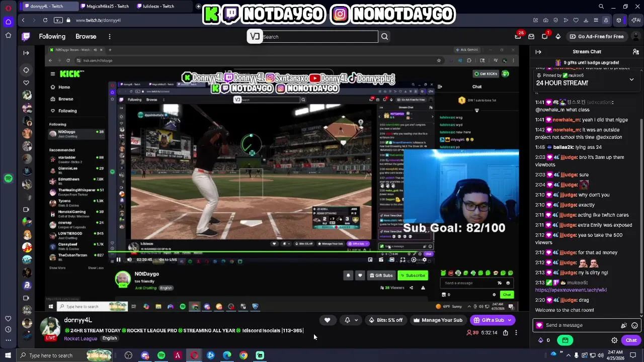The width and height of the screenshot is (644, 362).
Task: Open Microsoft Edge from the Windows taskbar
Action: pos(227,355)
